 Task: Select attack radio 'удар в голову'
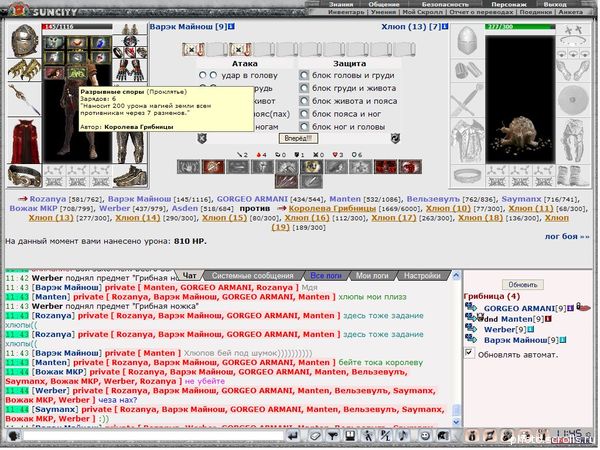203,75
